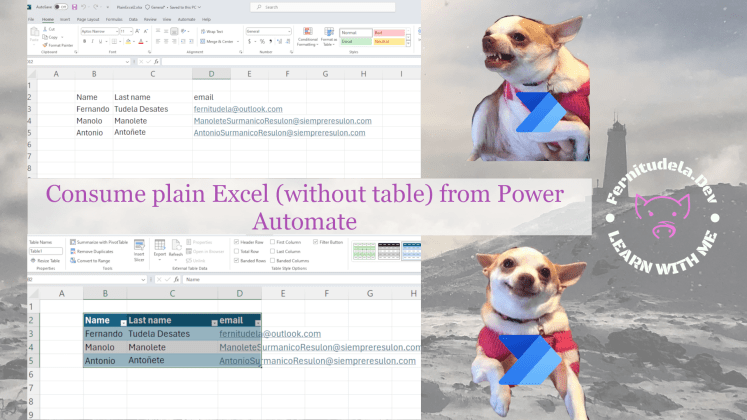Choose the green table style thumbnail
Viewport: 747px width, 420px height.
point(364,250)
